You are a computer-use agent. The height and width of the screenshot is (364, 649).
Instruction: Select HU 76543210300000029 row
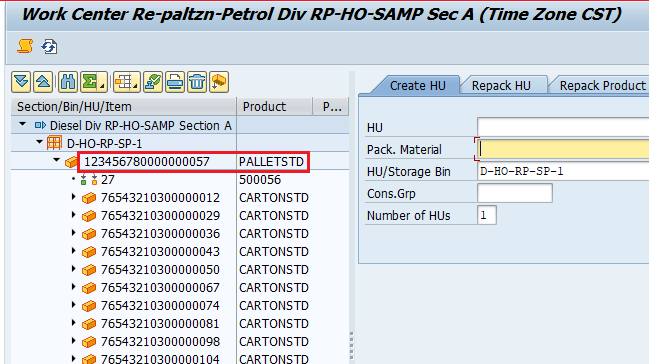point(160,216)
